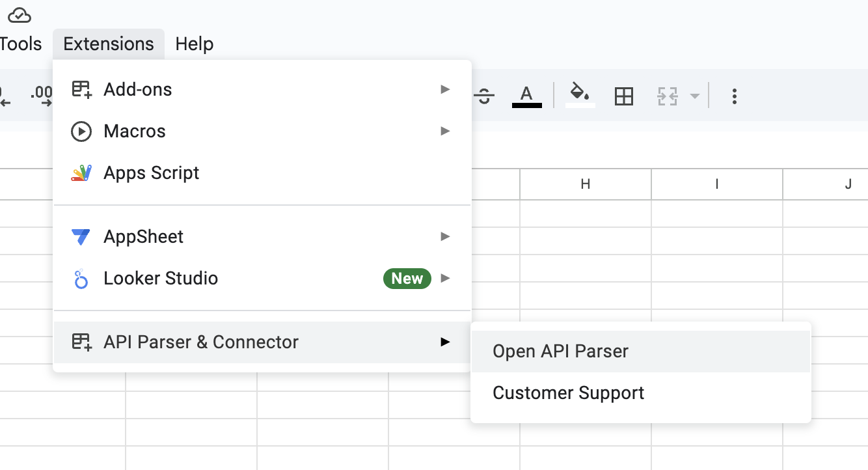Open the Help menu
Screen dimensions: 868x470
195,44
